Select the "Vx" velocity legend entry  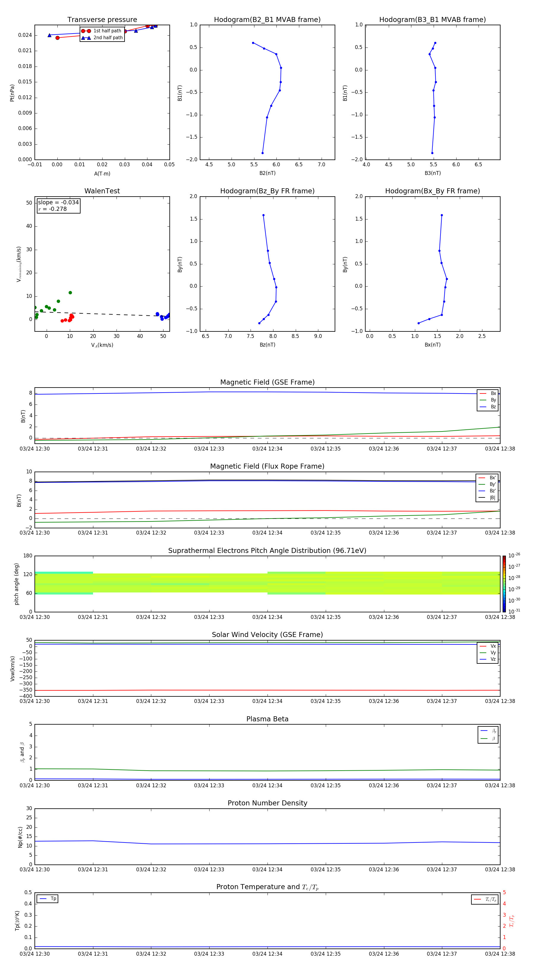[x=488, y=647]
